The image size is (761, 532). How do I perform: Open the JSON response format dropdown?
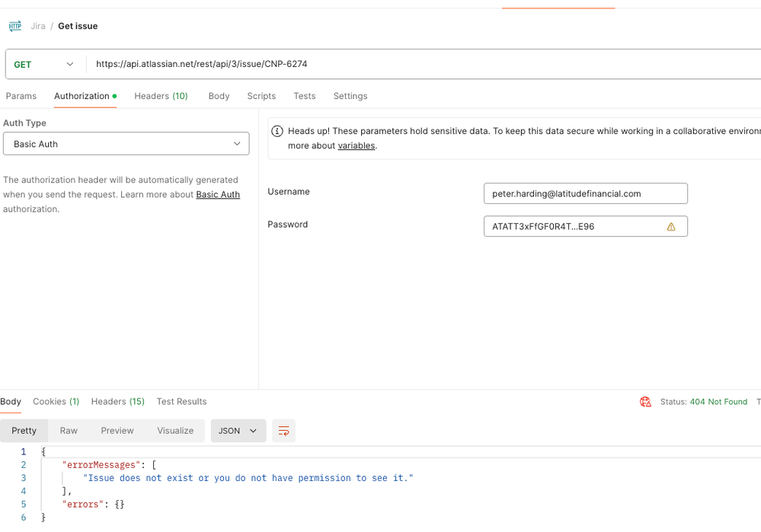coord(238,431)
